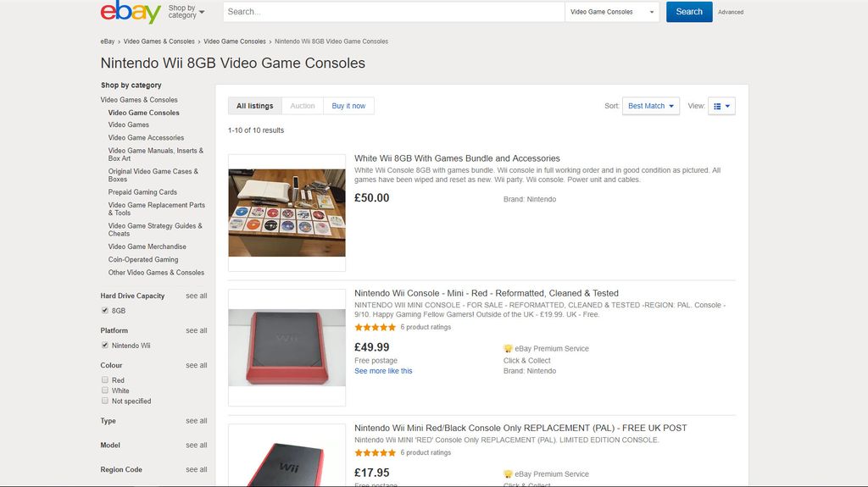Open Video Games & Consoles breadcrumb

click(159, 42)
